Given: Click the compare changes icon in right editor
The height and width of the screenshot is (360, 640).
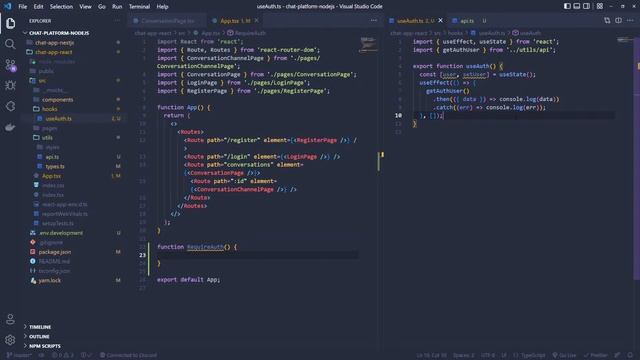Looking at the screenshot, I should 607,20.
